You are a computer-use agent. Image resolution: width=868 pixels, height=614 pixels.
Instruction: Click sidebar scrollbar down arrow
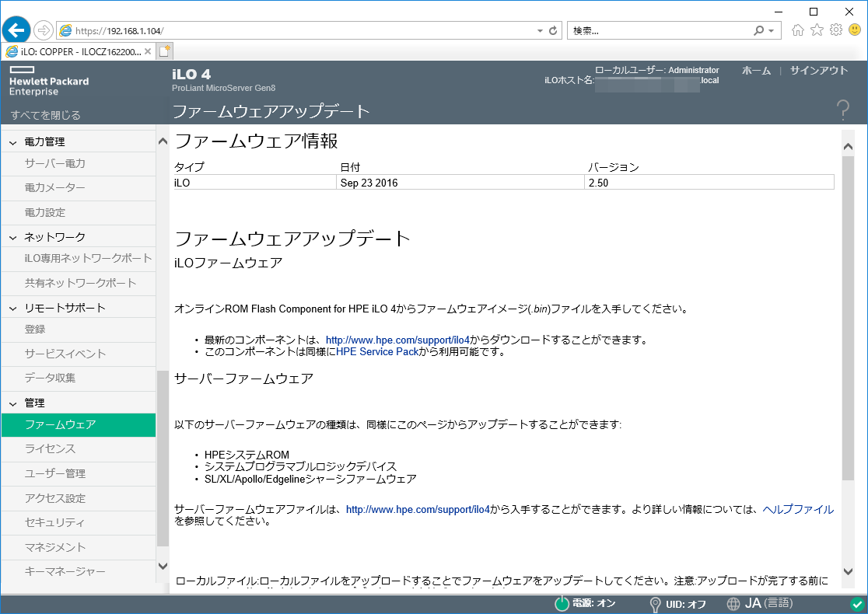click(x=163, y=566)
